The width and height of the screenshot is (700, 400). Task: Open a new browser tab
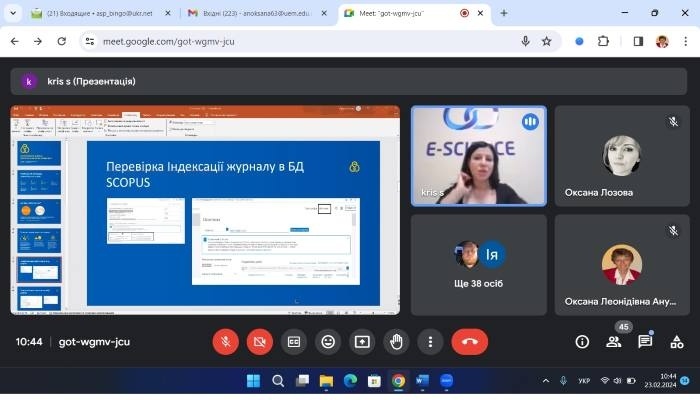pyautogui.click(x=504, y=13)
